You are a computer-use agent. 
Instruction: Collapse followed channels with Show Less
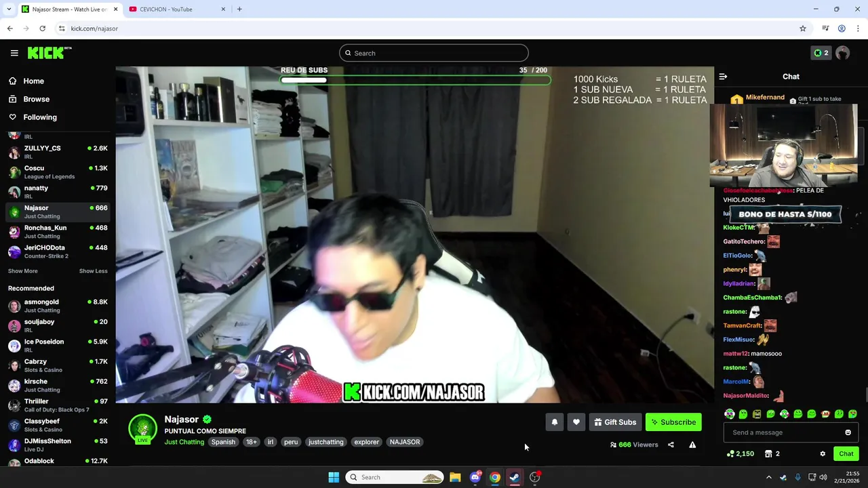point(93,271)
